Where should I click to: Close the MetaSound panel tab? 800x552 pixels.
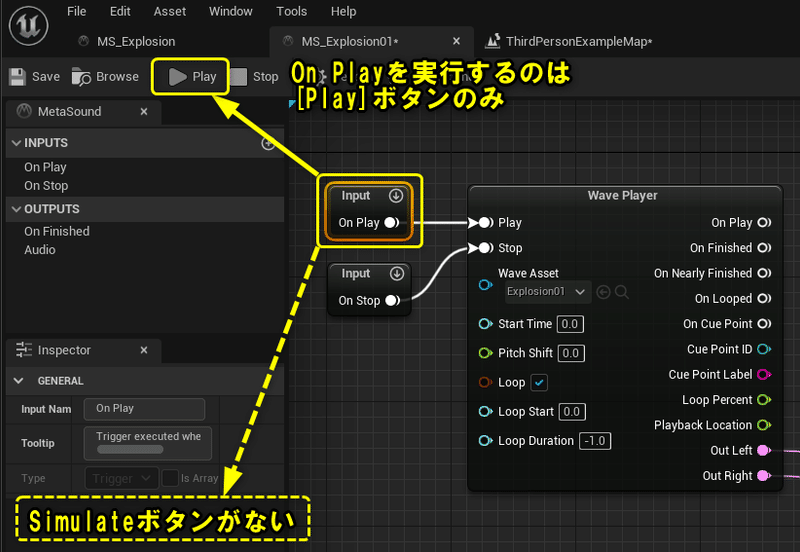click(144, 111)
